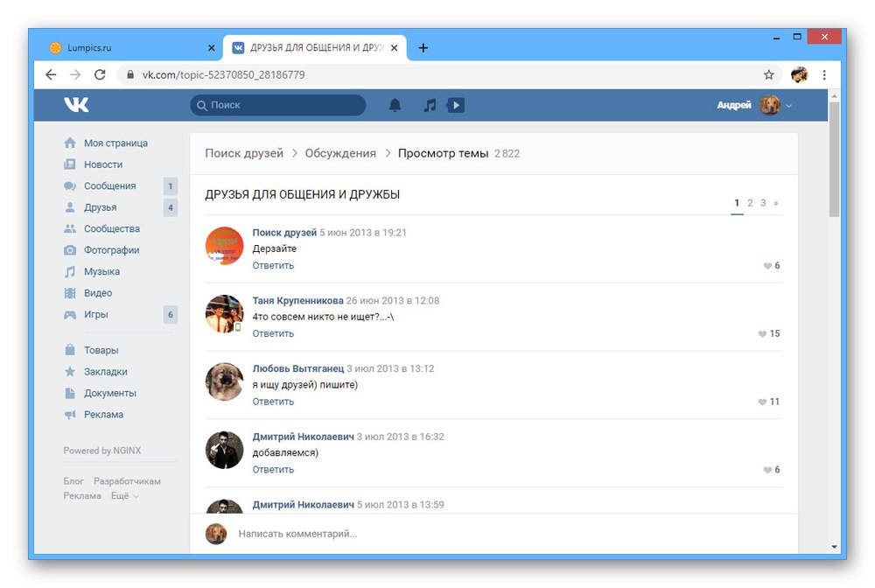Reply to Дмитрий Николаевич using Ответить
875x588 pixels.
[x=273, y=469]
